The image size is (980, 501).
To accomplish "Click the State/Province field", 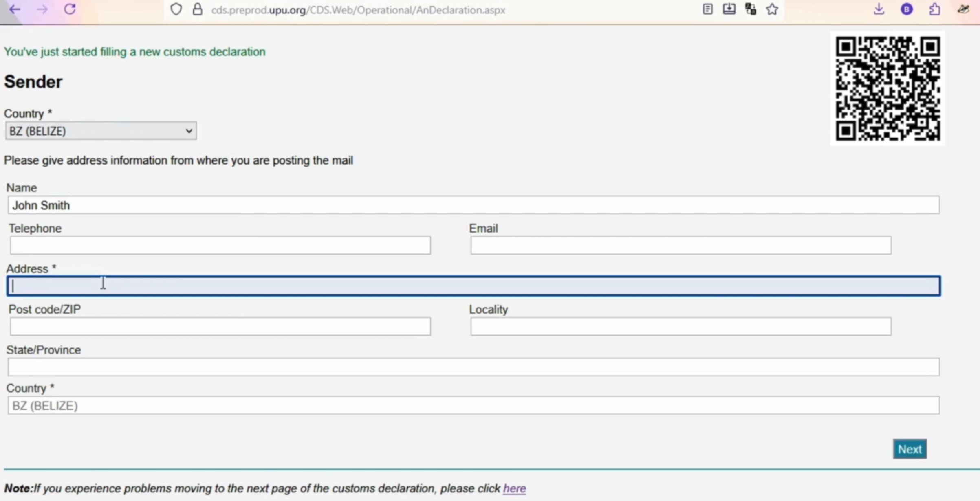I will tap(473, 367).
